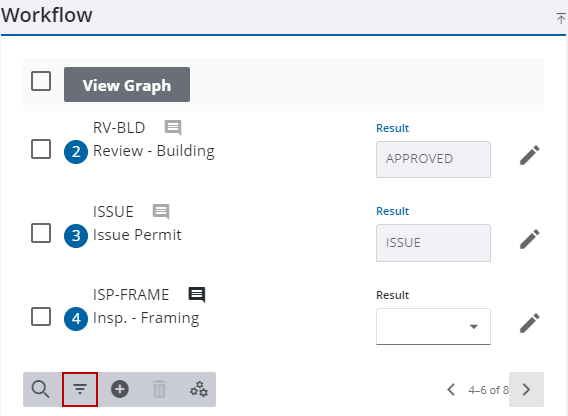
Task: Open the Result dropdown for Insp. - Framing
Action: coord(433,326)
